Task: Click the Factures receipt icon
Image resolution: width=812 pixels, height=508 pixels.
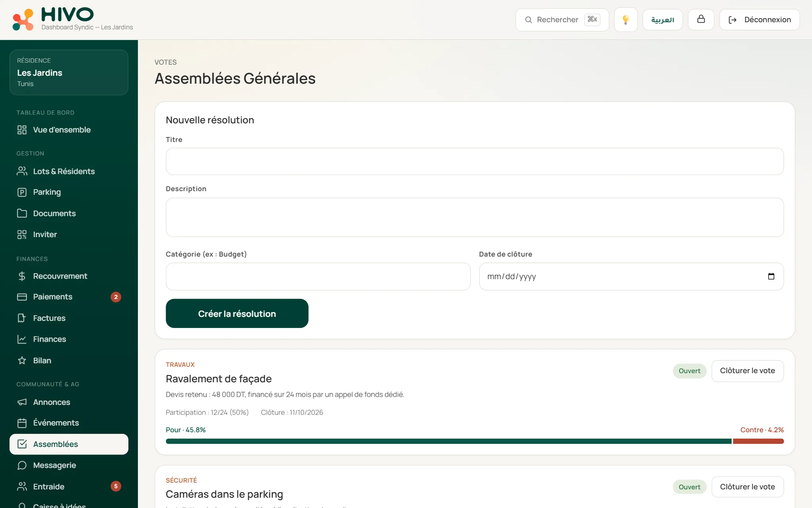Action: (x=22, y=318)
